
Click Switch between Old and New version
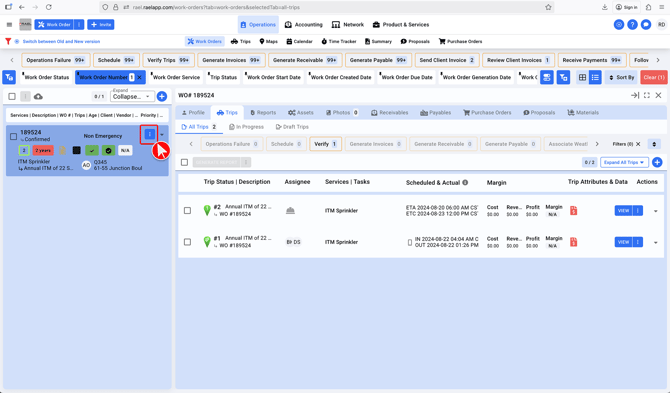61,41
